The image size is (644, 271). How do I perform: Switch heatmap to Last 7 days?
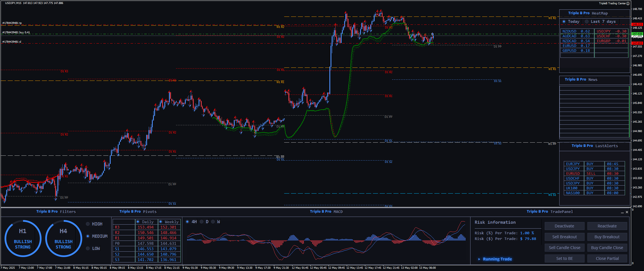click(x=587, y=22)
